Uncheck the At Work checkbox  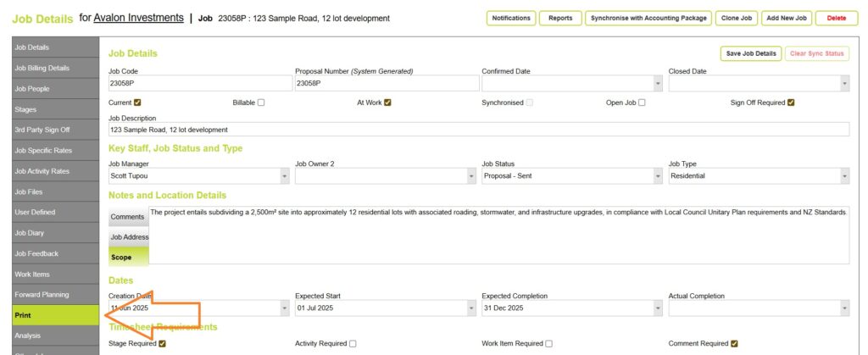point(387,103)
